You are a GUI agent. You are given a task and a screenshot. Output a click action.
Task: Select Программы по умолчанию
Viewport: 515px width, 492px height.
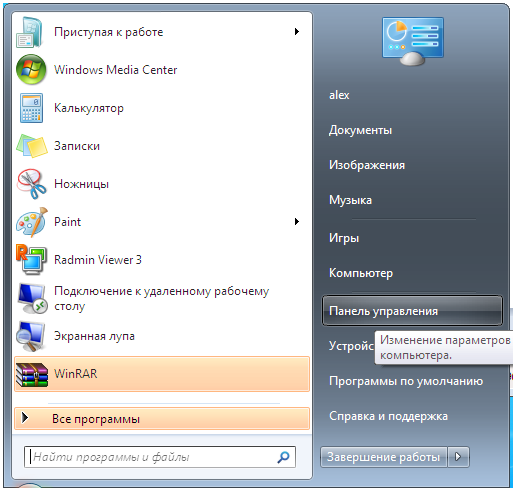coord(406,381)
